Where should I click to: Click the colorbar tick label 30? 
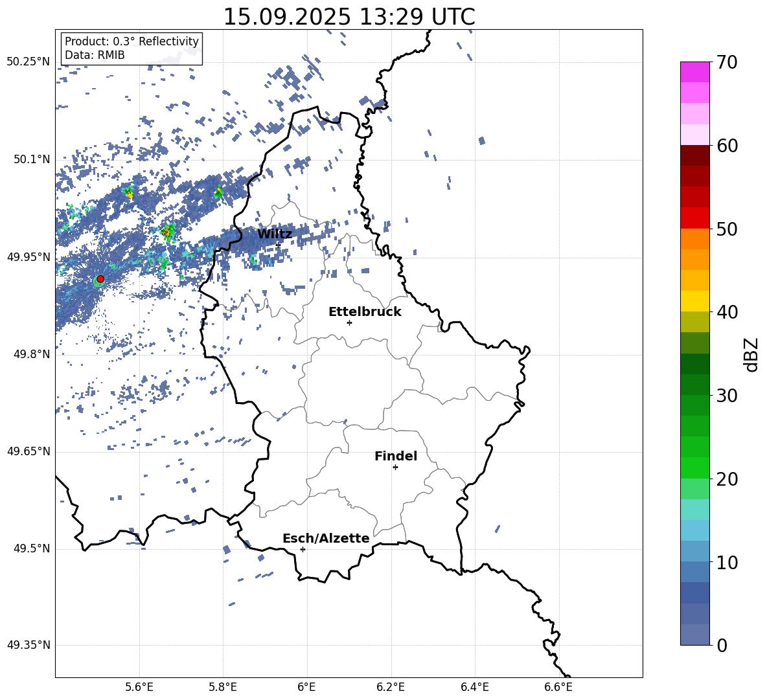pos(727,396)
